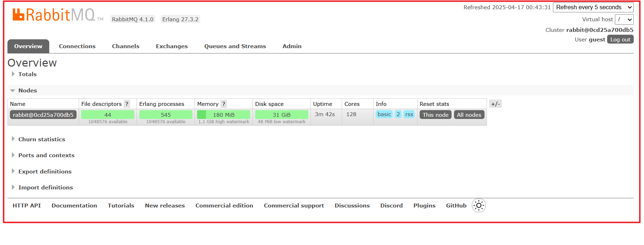The width and height of the screenshot is (644, 245).
Task: Click the Reset stats column header
Action: [434, 104]
